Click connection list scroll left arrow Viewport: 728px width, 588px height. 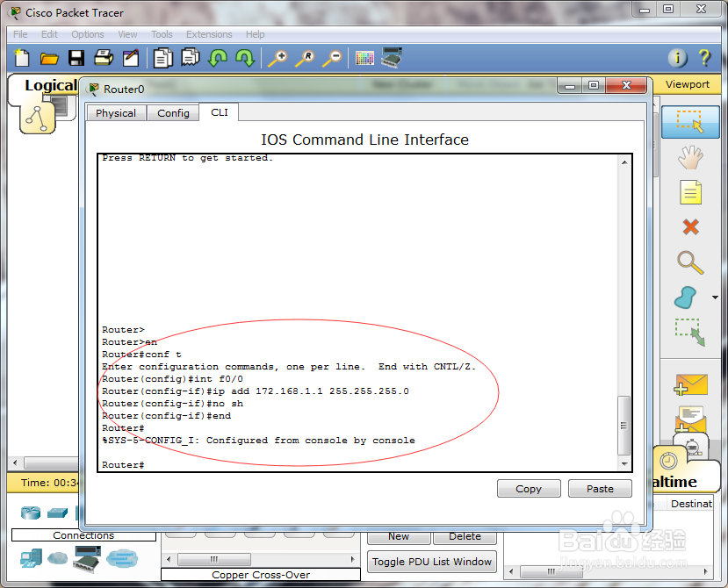169,559
